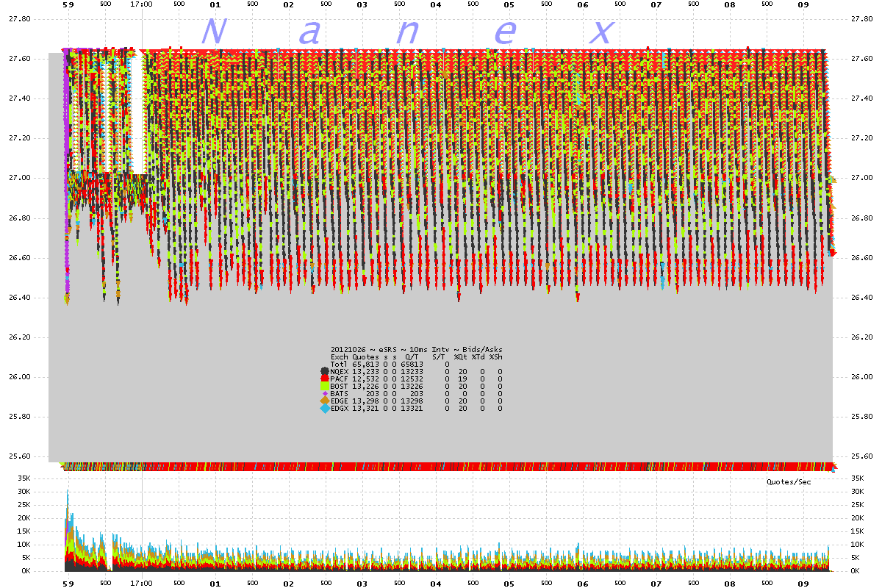Viewport: 882px width, 588px height.
Task: Click the black NQEX legend marker
Action: click(325, 372)
